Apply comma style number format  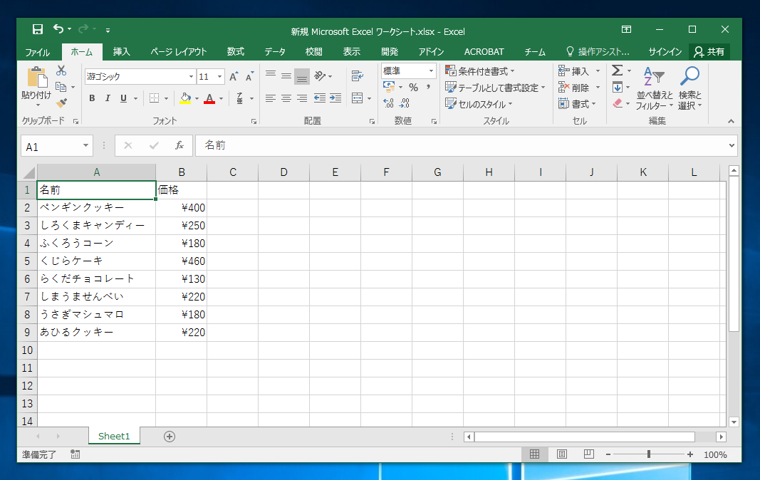(428, 87)
